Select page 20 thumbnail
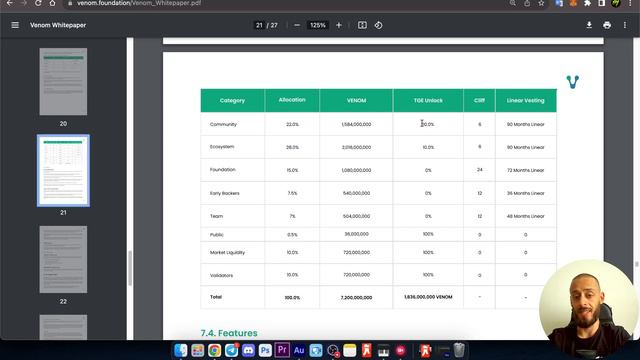 tap(63, 82)
